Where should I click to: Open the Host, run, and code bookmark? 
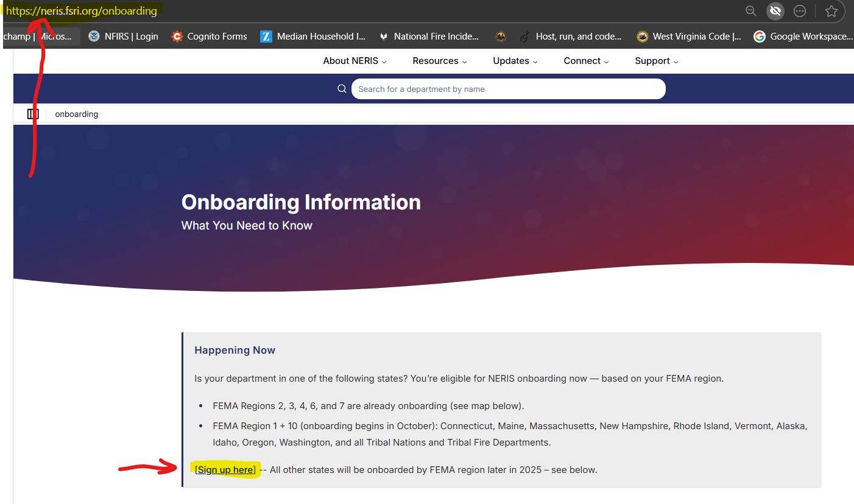coord(570,37)
